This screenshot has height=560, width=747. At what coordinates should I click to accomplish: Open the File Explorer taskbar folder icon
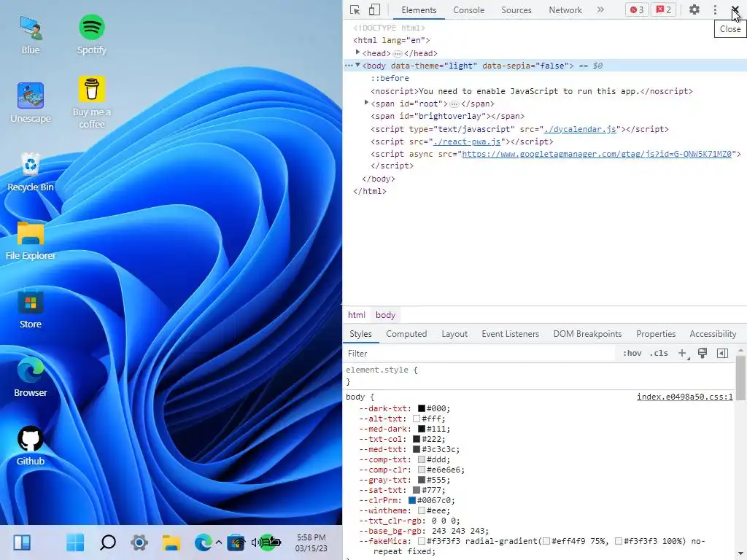coord(171,542)
